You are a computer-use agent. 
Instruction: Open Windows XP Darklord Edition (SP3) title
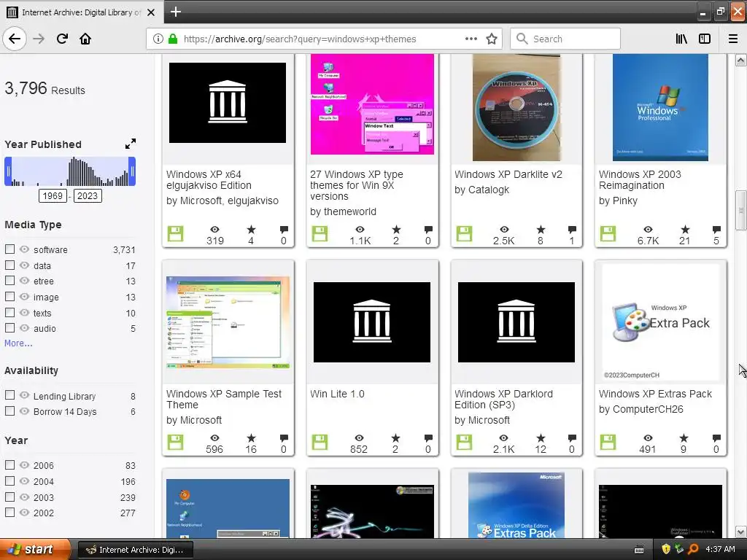[503, 399]
